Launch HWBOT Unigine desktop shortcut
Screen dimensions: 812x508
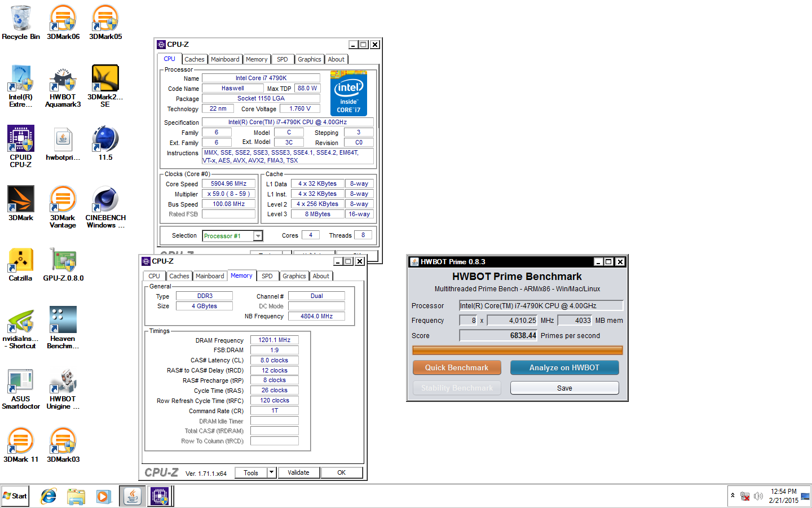pyautogui.click(x=63, y=389)
